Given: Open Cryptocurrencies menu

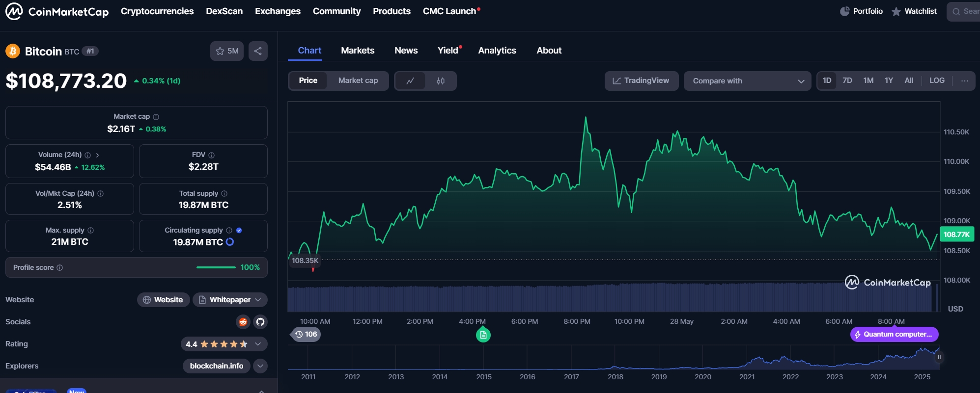Looking at the screenshot, I should tap(157, 11).
